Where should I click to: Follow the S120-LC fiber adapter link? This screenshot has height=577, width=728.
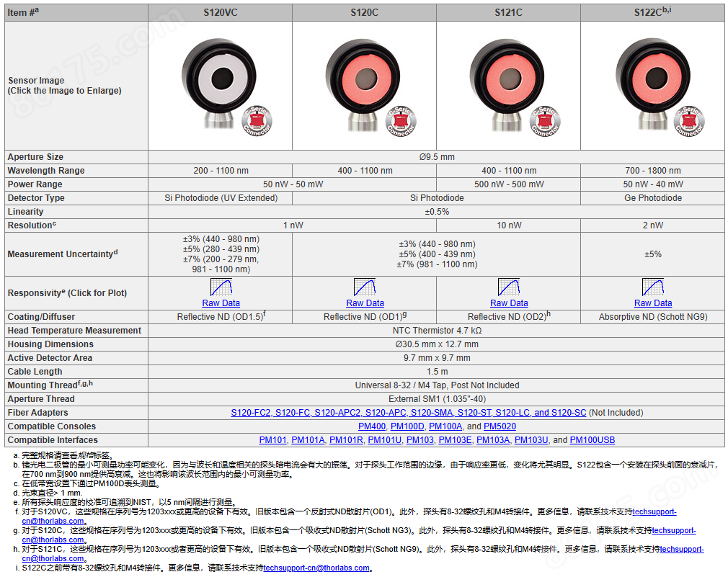tap(512, 413)
